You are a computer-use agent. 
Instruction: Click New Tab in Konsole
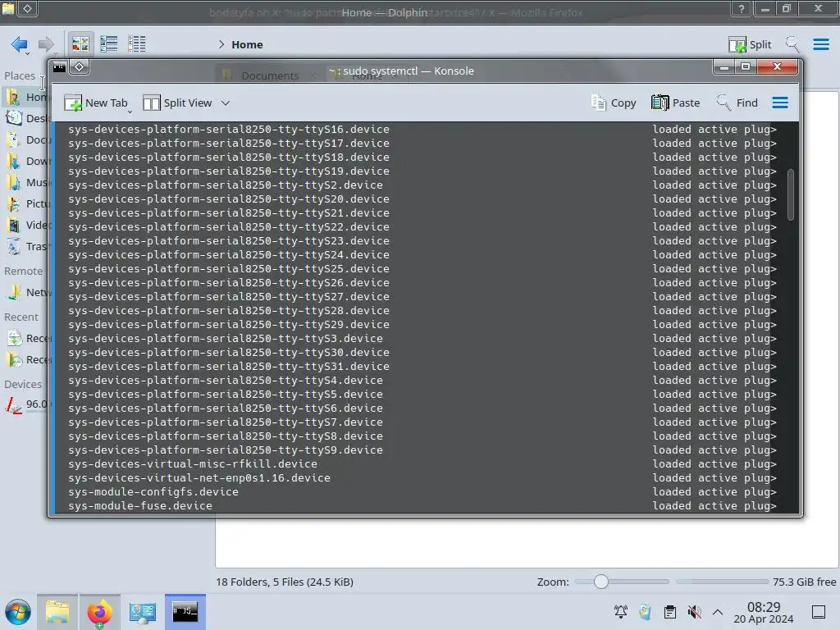click(96, 103)
